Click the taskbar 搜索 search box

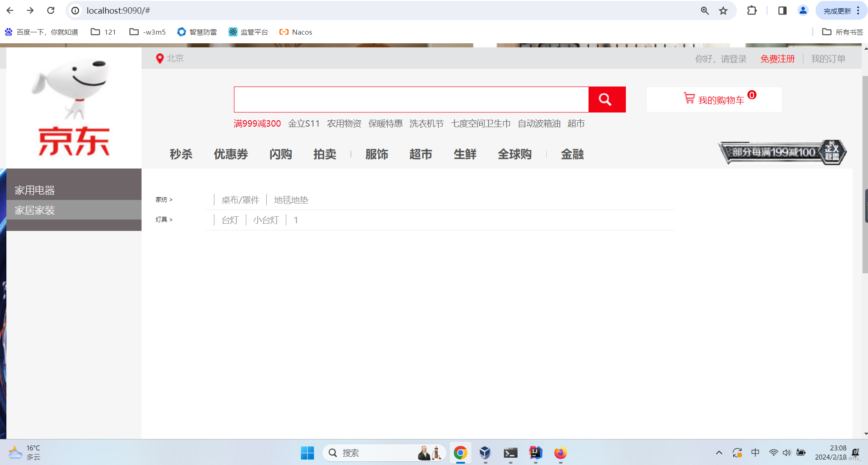point(384,453)
